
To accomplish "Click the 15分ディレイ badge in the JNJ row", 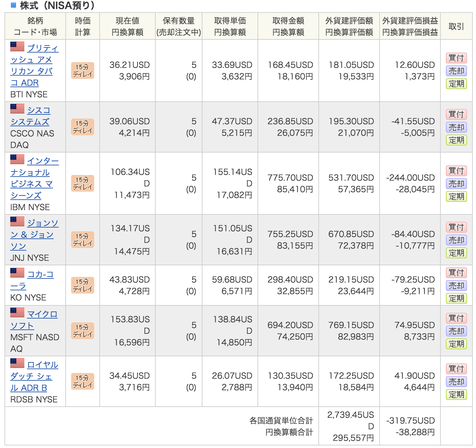I will click(x=83, y=240).
